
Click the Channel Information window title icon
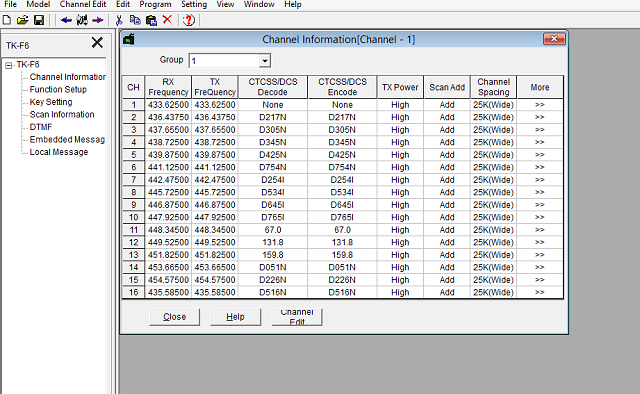point(129,39)
